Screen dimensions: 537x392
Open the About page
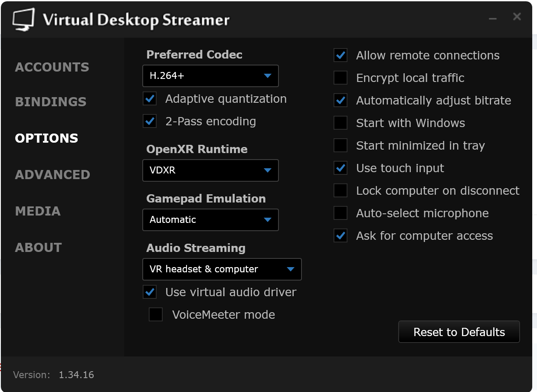[x=39, y=248]
